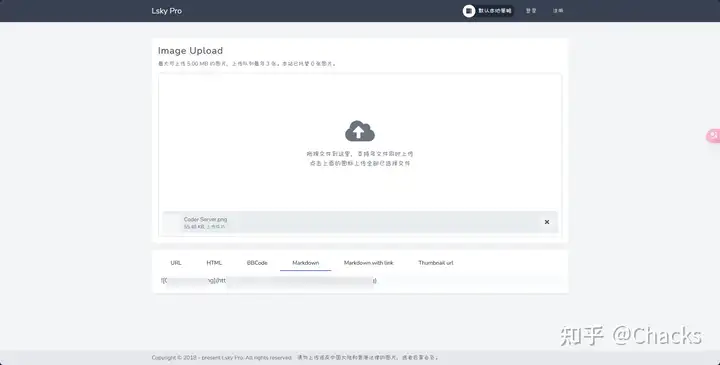
Task: Open the default storage strategy dropdown label
Action: [495, 11]
